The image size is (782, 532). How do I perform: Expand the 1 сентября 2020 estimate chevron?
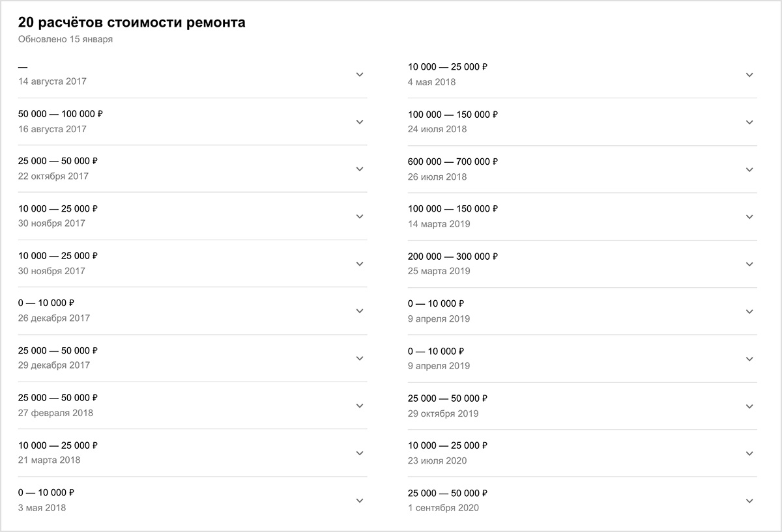coord(749,501)
